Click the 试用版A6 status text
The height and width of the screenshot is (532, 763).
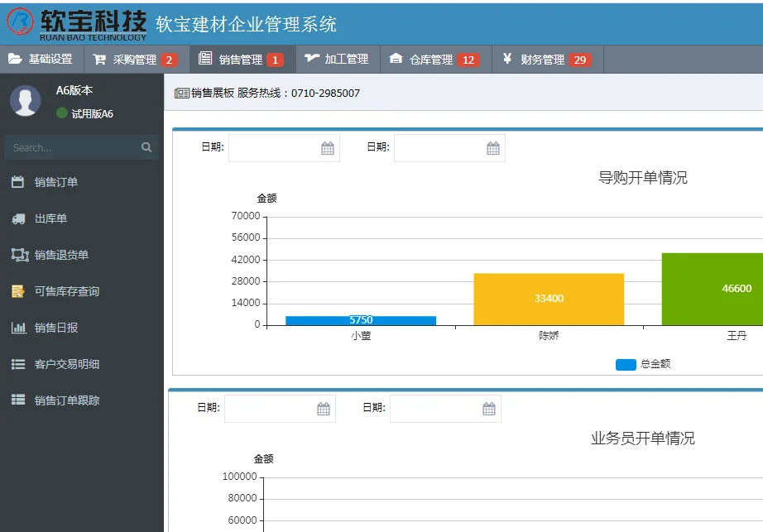tap(93, 114)
